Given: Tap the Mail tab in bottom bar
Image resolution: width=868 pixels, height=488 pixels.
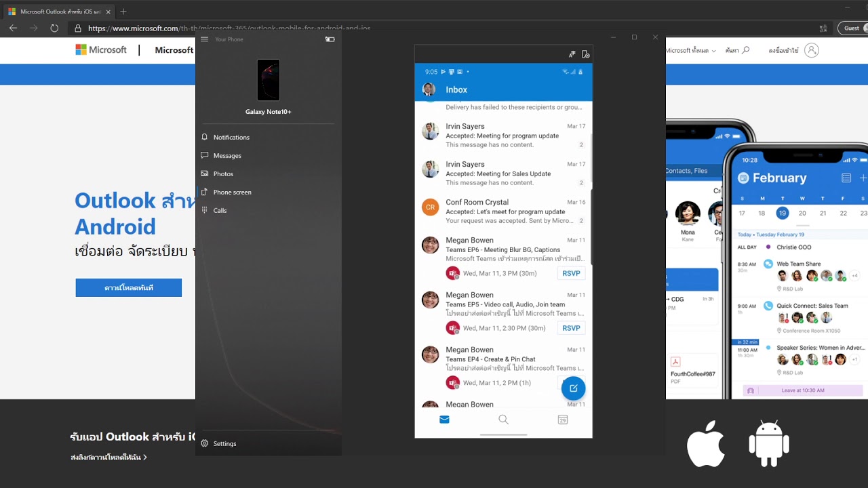Looking at the screenshot, I should pos(444,420).
